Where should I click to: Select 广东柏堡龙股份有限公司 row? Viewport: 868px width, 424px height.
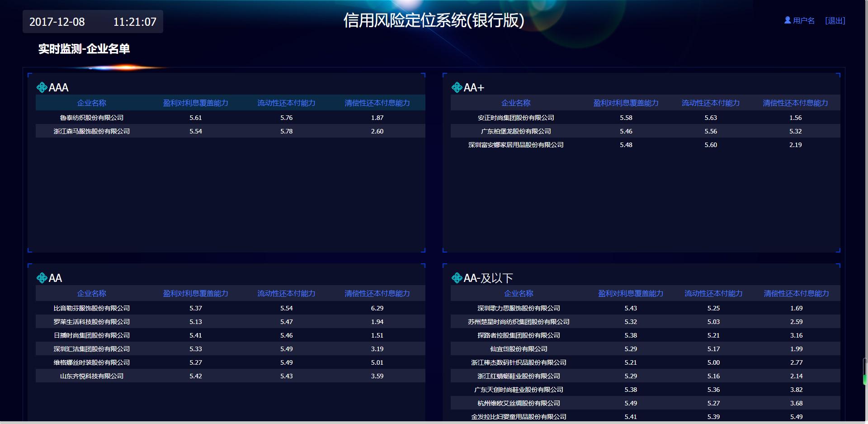click(646, 131)
